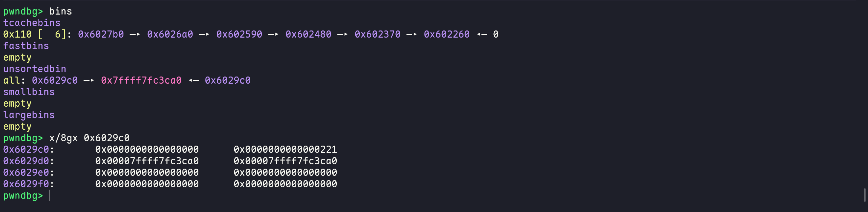Click the pink libc address 0x7ffff7fc3ca0
Viewport: 868px width, 212px height.
141,81
